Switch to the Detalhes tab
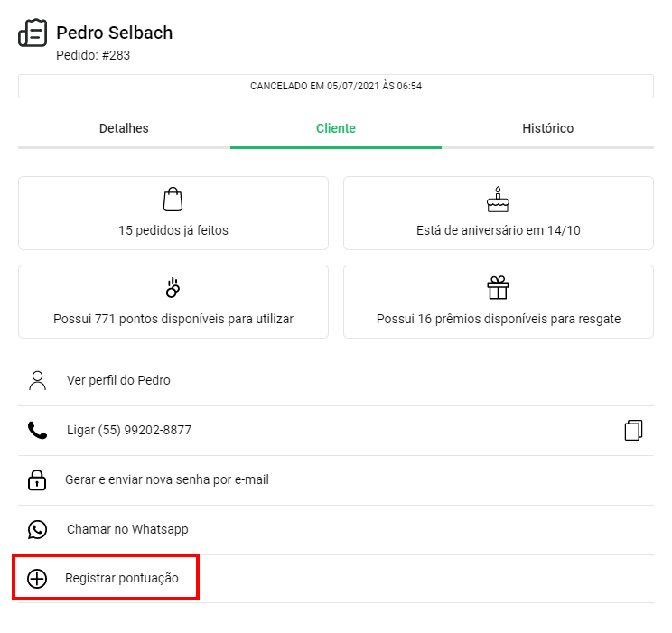 tap(124, 128)
